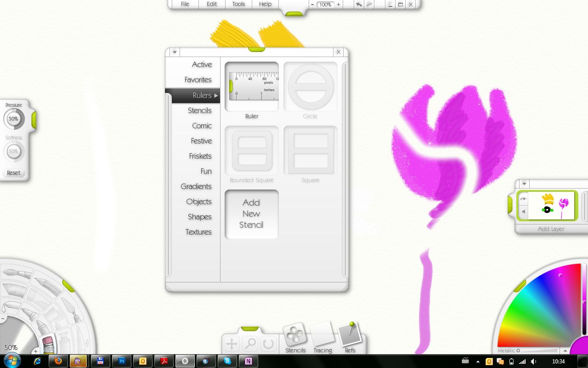Open the Refs pod
The width and height of the screenshot is (588, 368).
click(x=350, y=339)
